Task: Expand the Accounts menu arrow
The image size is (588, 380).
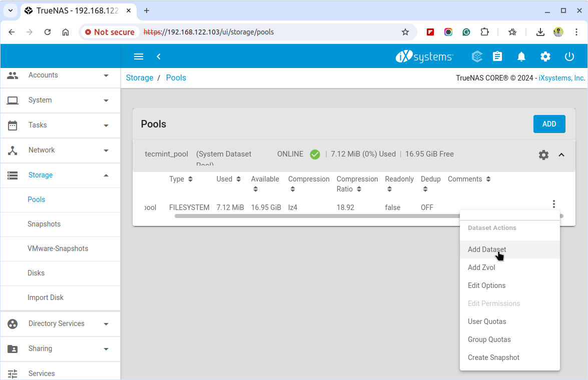Action: tap(106, 75)
